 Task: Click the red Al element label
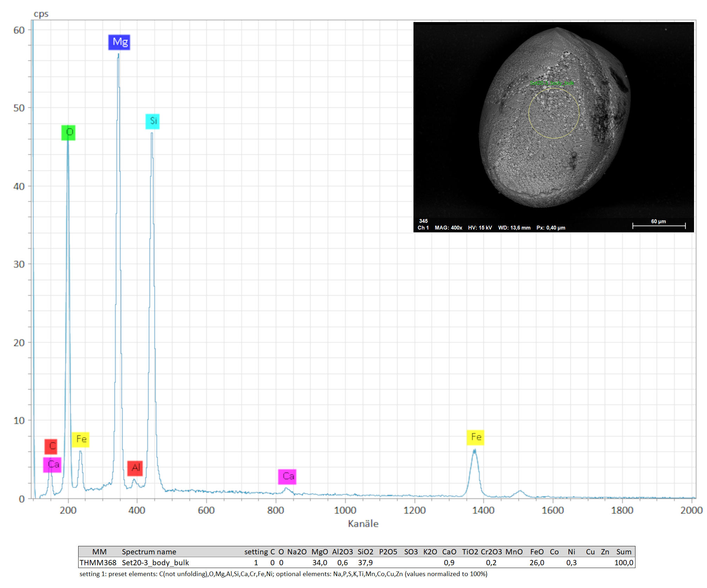tap(135, 468)
